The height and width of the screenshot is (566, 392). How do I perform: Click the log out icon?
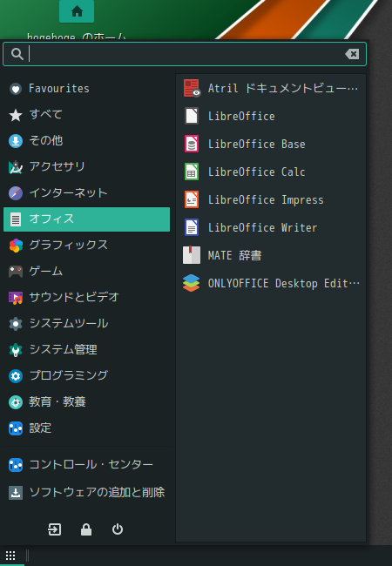(x=55, y=529)
